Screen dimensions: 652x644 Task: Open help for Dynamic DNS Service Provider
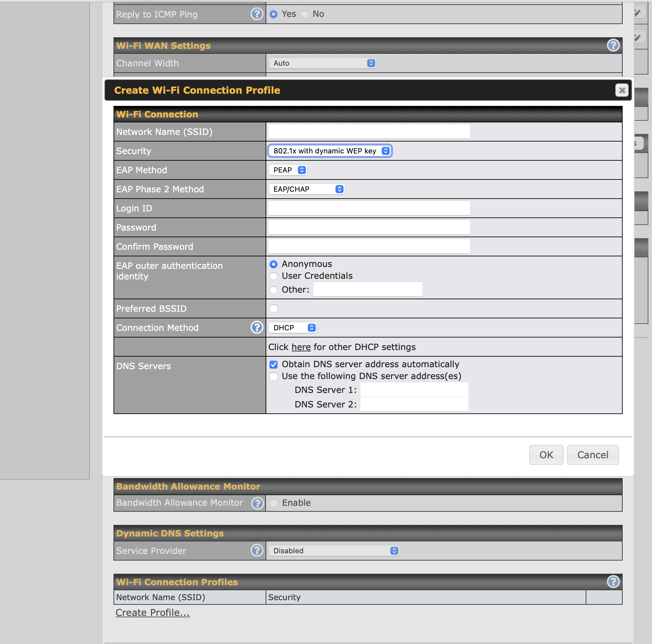coord(257,551)
